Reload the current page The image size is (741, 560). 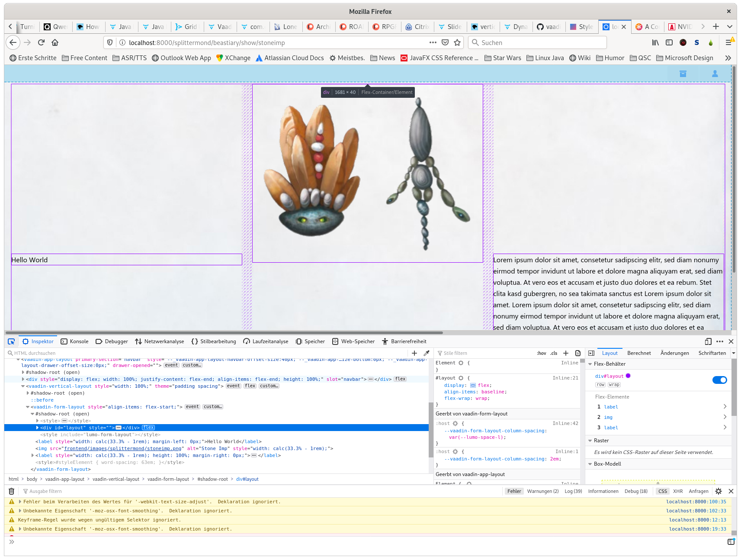pos(41,42)
